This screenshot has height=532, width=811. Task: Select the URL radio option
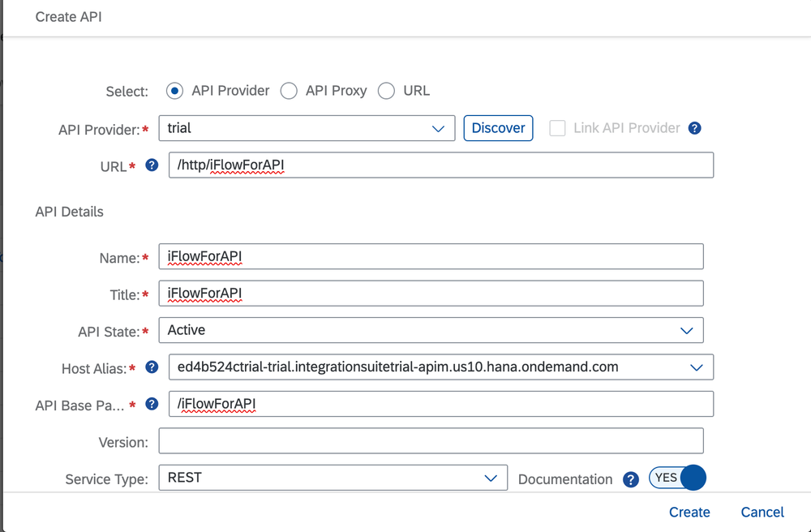[x=387, y=92]
